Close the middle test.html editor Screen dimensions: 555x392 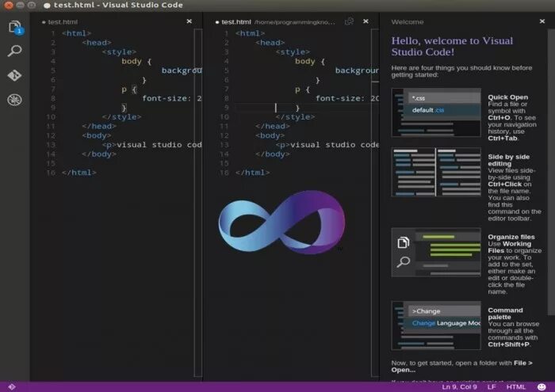(366, 21)
